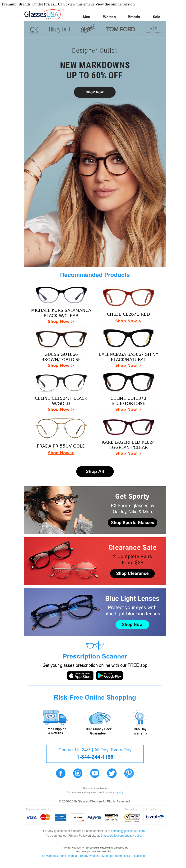The image size is (186, 868).
Task: Click the Prada PR 55UV Gold glasses thumbnail
Action: (61, 428)
